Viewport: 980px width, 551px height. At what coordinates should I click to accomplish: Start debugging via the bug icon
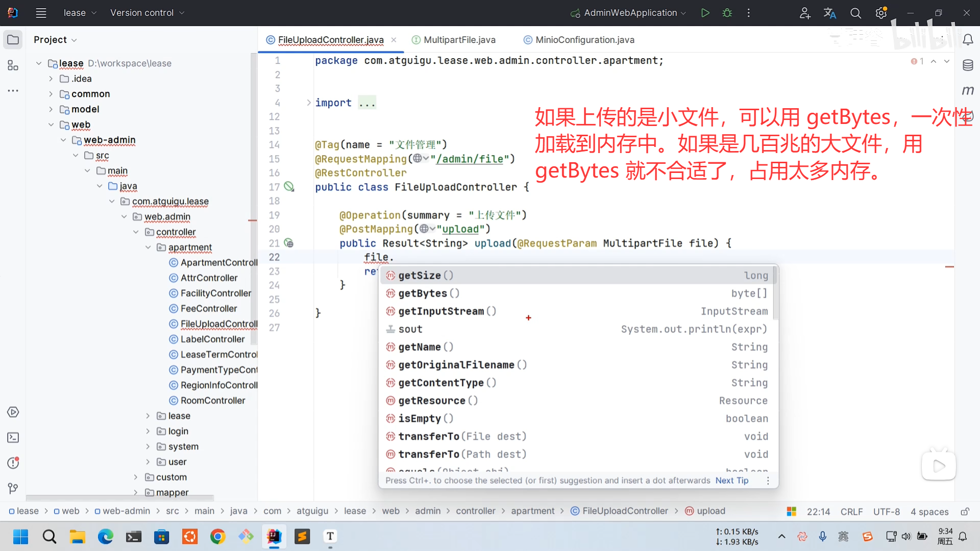(x=727, y=13)
